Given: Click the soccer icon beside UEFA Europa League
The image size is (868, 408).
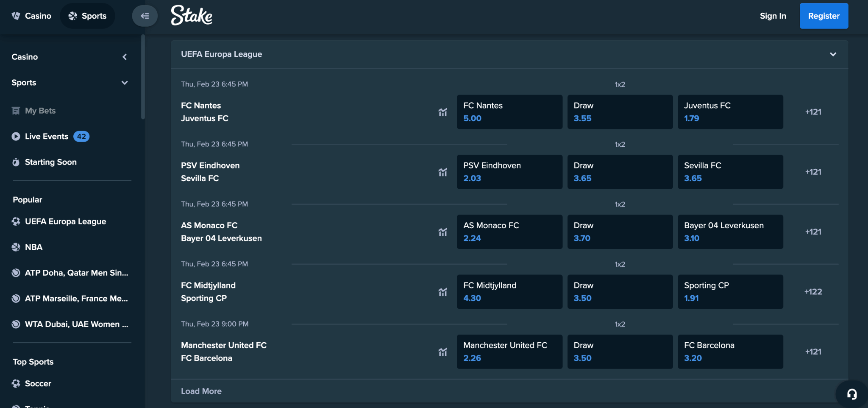Looking at the screenshot, I should [16, 221].
